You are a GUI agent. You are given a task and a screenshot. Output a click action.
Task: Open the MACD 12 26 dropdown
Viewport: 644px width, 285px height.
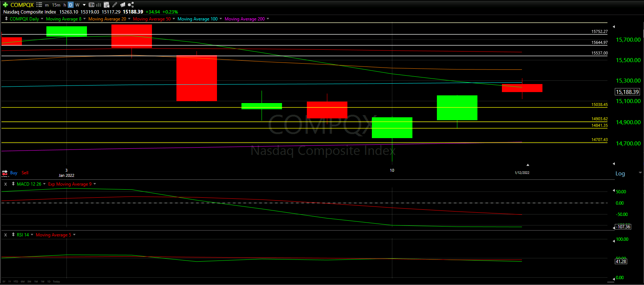(44, 184)
